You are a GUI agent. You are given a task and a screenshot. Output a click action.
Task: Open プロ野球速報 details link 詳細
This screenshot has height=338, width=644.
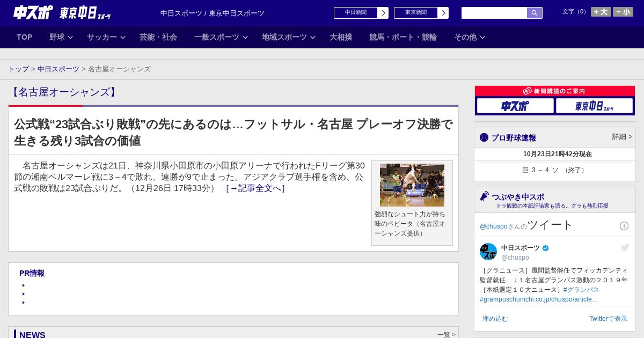[623, 137]
